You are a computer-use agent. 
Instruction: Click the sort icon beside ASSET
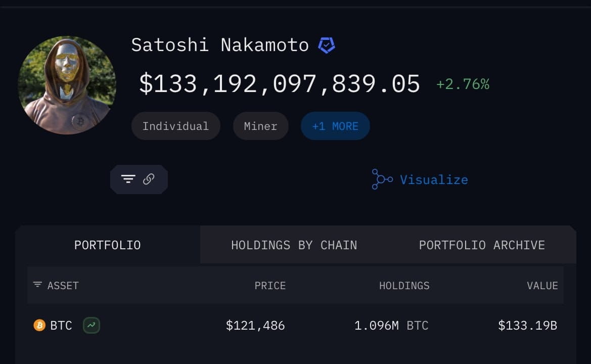37,285
